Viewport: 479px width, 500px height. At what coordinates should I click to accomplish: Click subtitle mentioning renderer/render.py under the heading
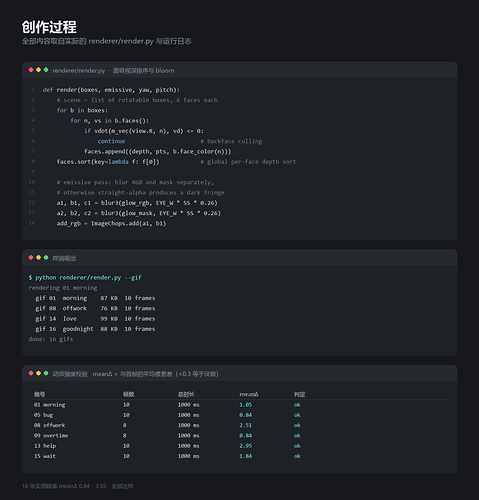[107, 41]
